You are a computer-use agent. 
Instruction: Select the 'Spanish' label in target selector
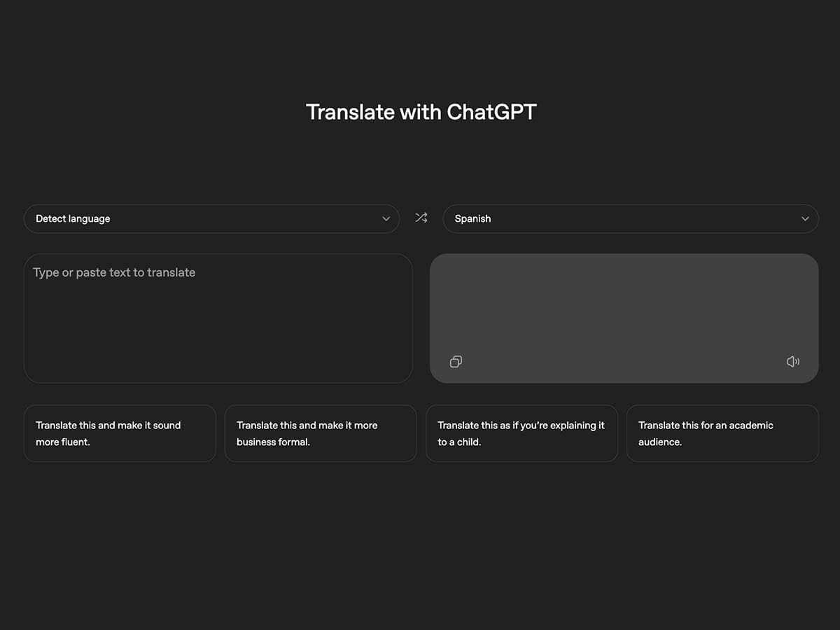click(x=472, y=219)
